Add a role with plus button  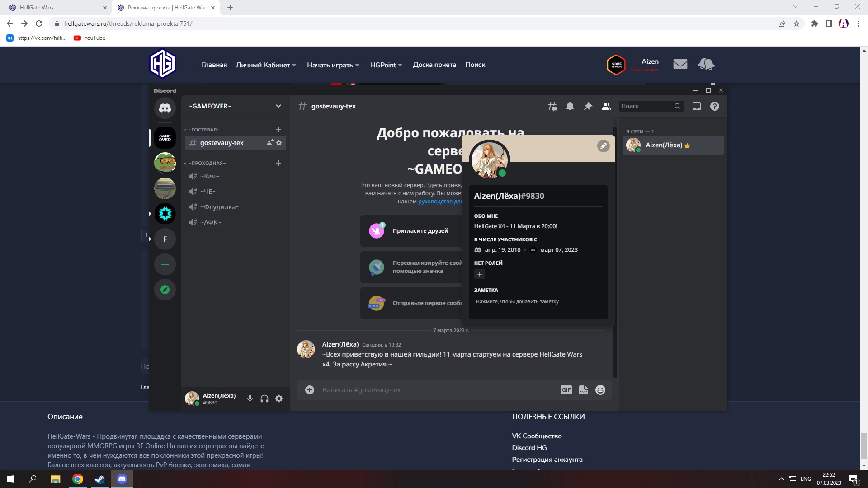point(480,274)
